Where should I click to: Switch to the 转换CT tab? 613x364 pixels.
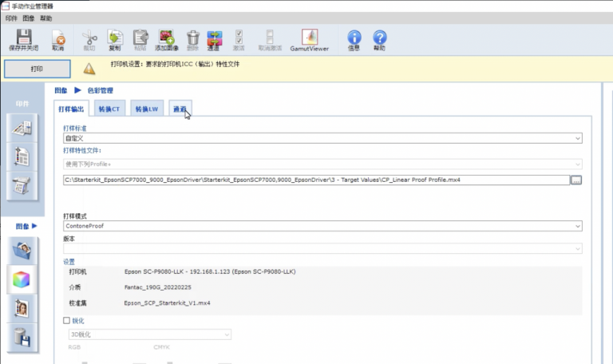pyautogui.click(x=109, y=109)
